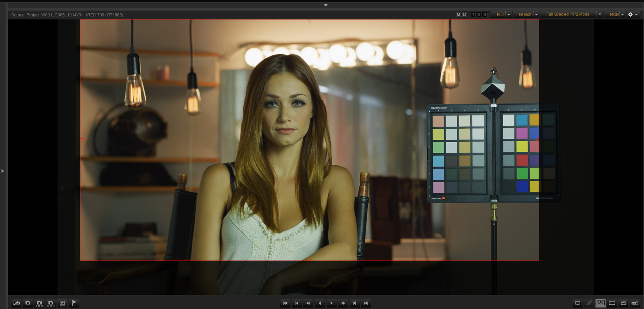This screenshot has width=644, height=309.
Task: Play the clip forward
Action: coord(332,303)
